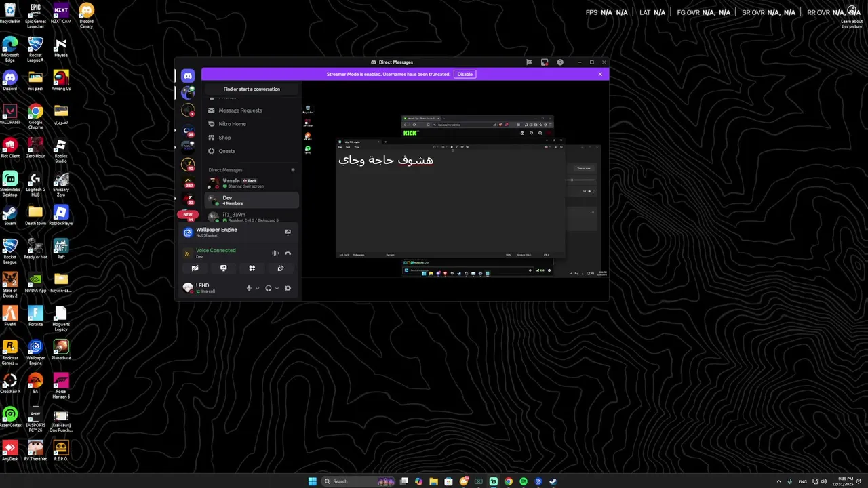This screenshot has width=868, height=488.
Task: Click the taskbar Search box
Action: (359, 481)
